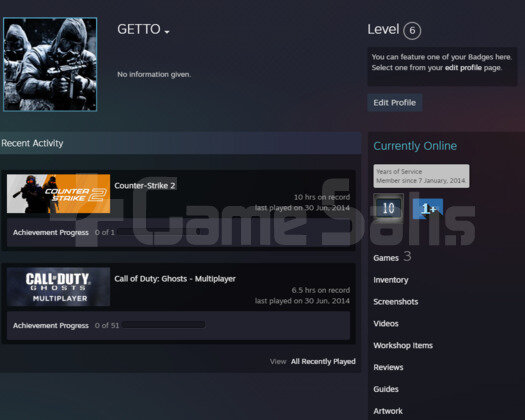The image size is (525, 420).
Task: Open the Screenshots link
Action: (x=396, y=302)
